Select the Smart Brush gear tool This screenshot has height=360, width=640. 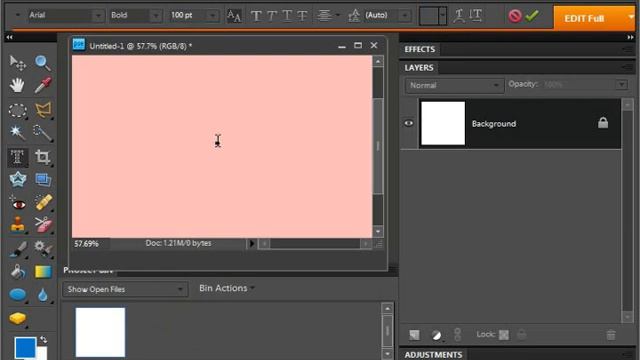tap(42, 249)
